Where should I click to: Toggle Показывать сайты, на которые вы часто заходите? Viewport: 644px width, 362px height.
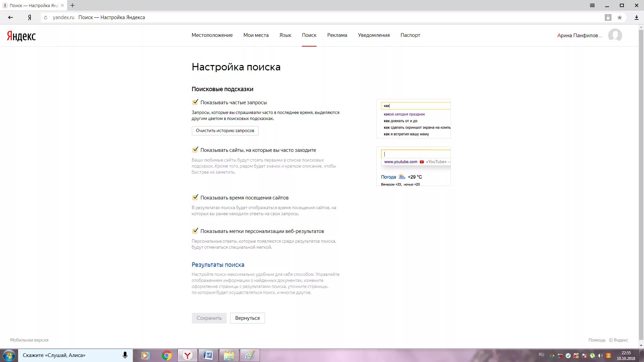(x=195, y=150)
